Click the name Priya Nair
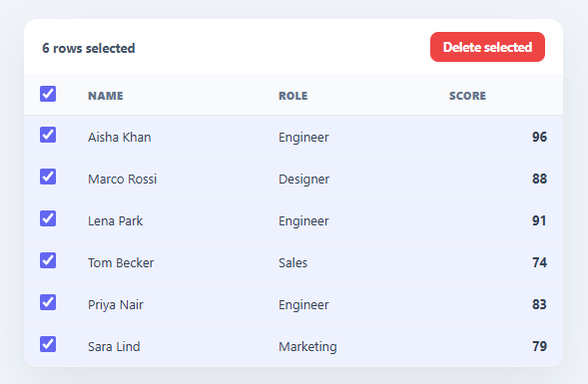The width and height of the screenshot is (588, 384). click(x=116, y=305)
